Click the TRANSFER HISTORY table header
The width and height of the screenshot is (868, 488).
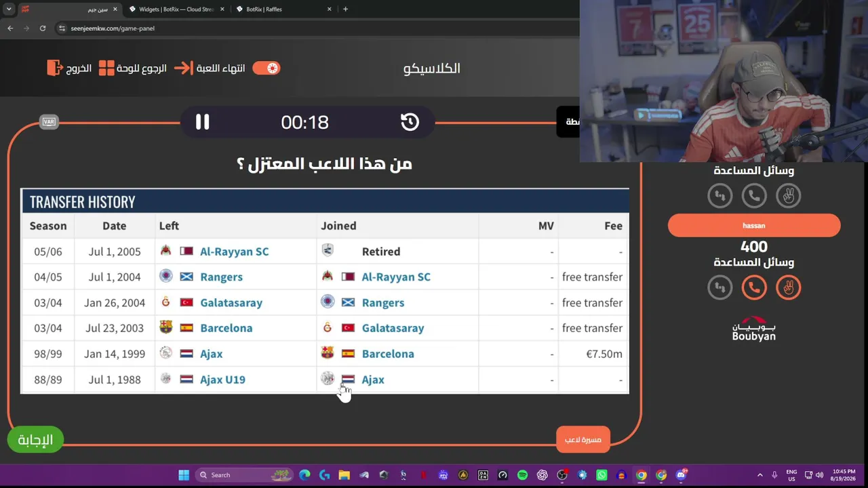(x=325, y=201)
